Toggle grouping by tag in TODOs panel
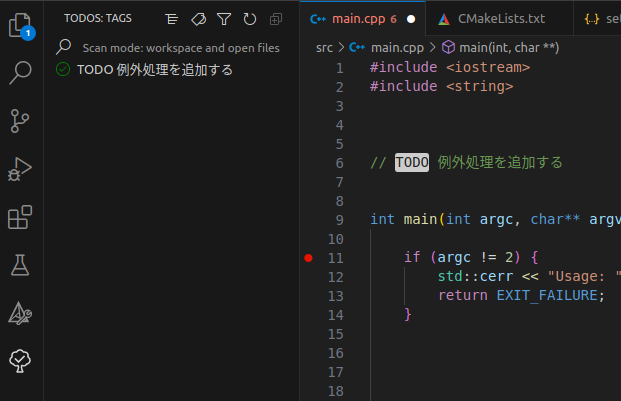Screen dimensions: 621x401 pos(198,19)
